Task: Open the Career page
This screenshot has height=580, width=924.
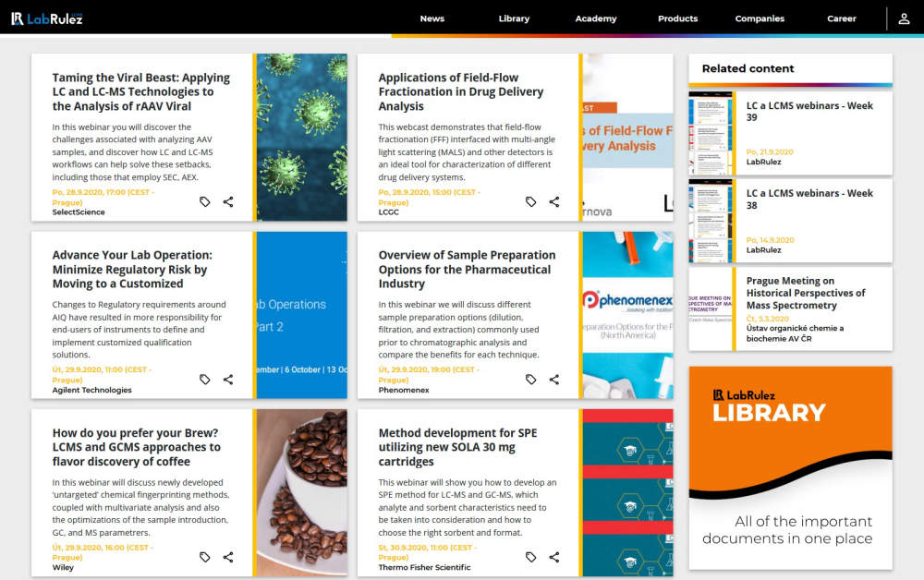Action: click(x=842, y=18)
